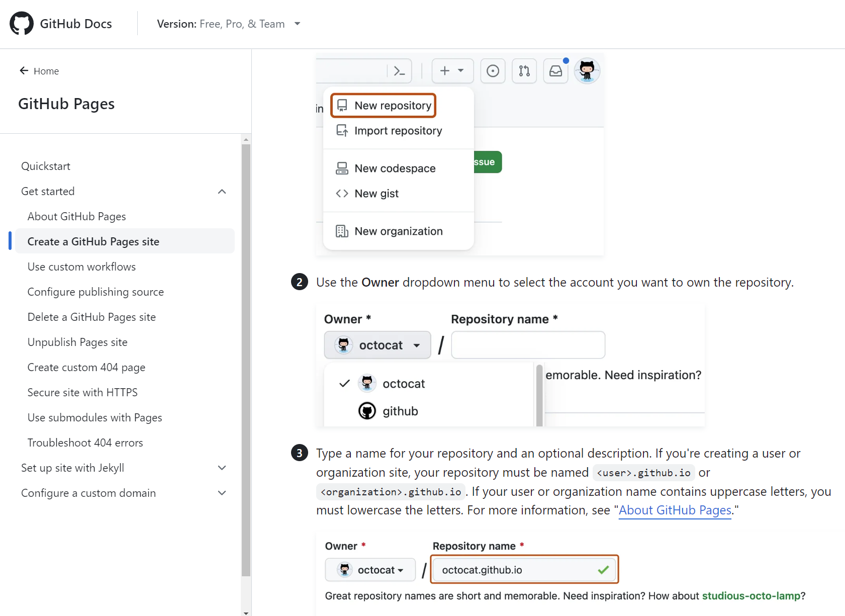The image size is (845, 616).
Task: Open Delete a GitHub Pages site
Action: (x=92, y=317)
